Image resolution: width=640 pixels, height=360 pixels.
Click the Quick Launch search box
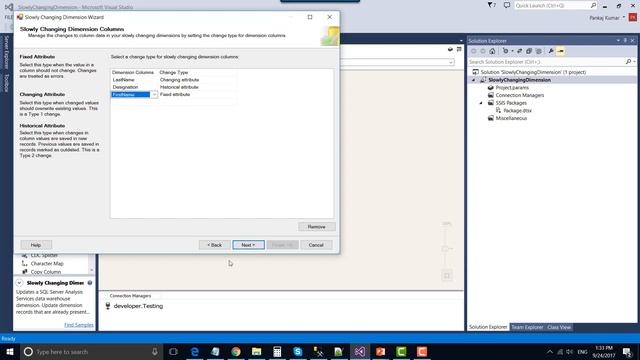[x=555, y=5]
